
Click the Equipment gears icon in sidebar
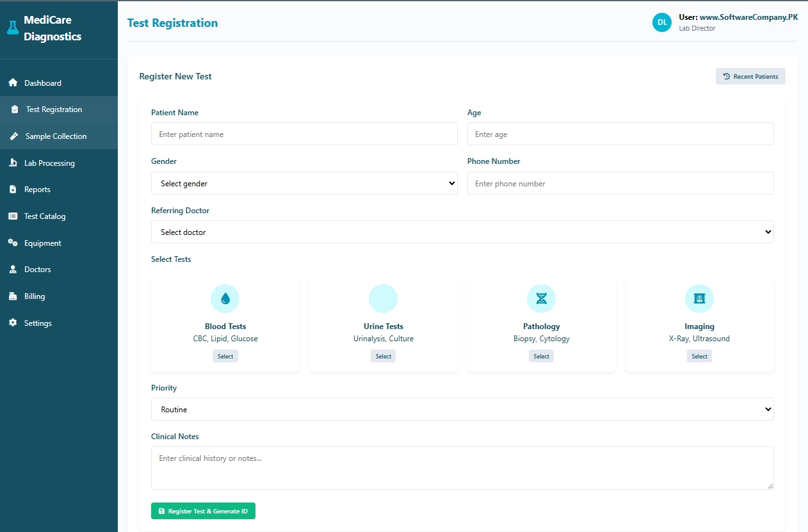pos(13,243)
